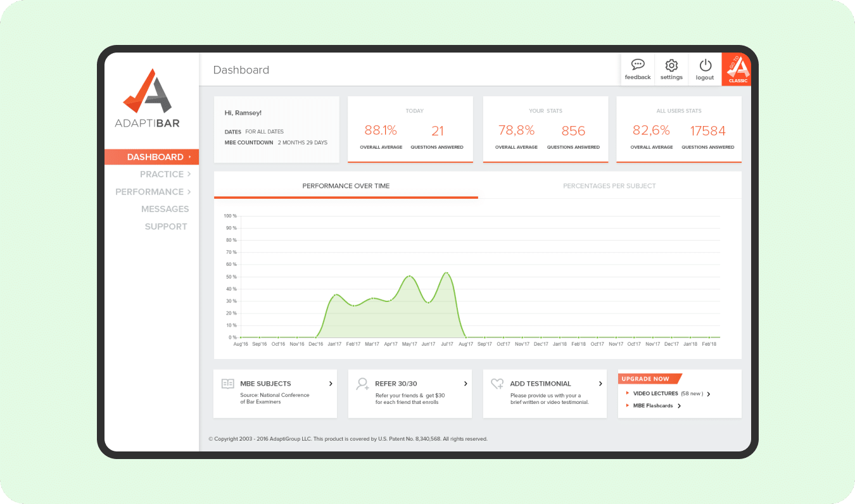The width and height of the screenshot is (855, 504).
Task: Click Today's 21 questions answered value
Action: click(438, 131)
